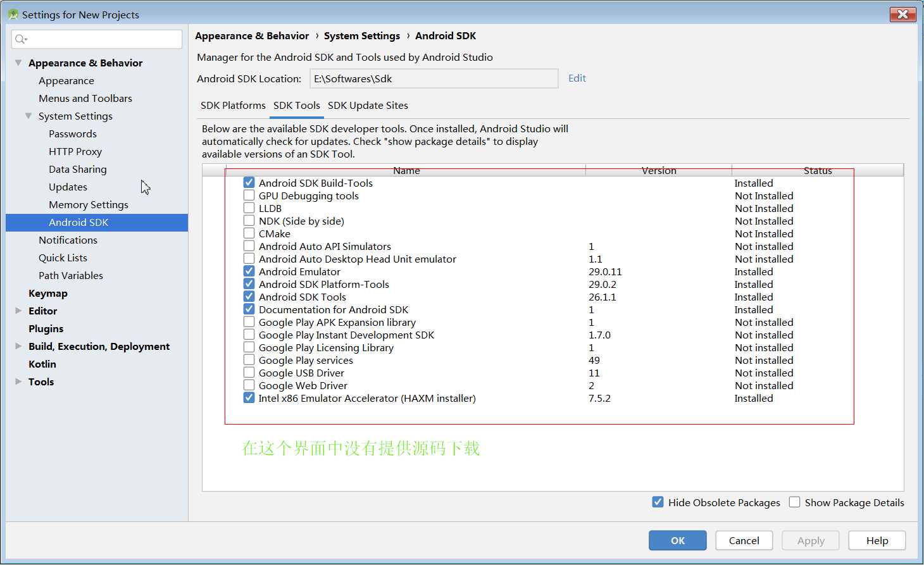
Task: Uncheck Intel x86 Emulator Accelerator checkbox
Action: click(249, 397)
